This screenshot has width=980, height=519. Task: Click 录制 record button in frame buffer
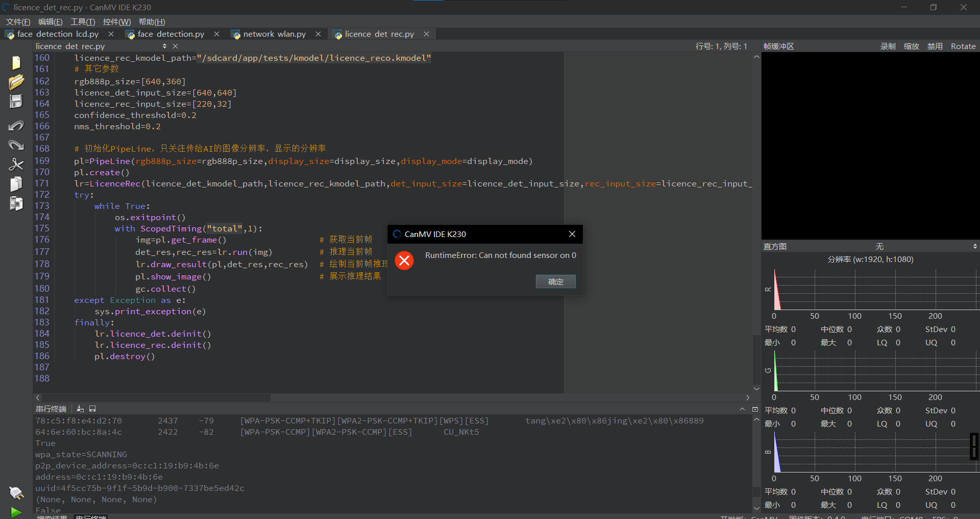888,46
